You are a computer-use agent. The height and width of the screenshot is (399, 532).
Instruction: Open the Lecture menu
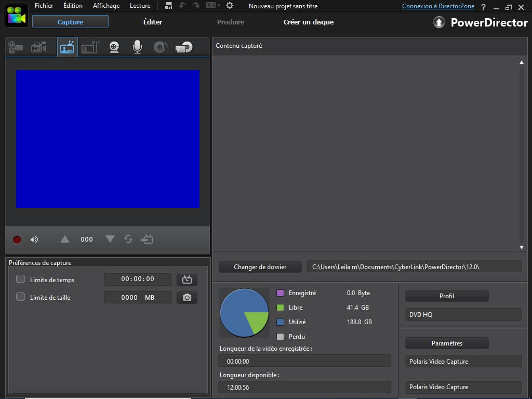[x=140, y=6]
